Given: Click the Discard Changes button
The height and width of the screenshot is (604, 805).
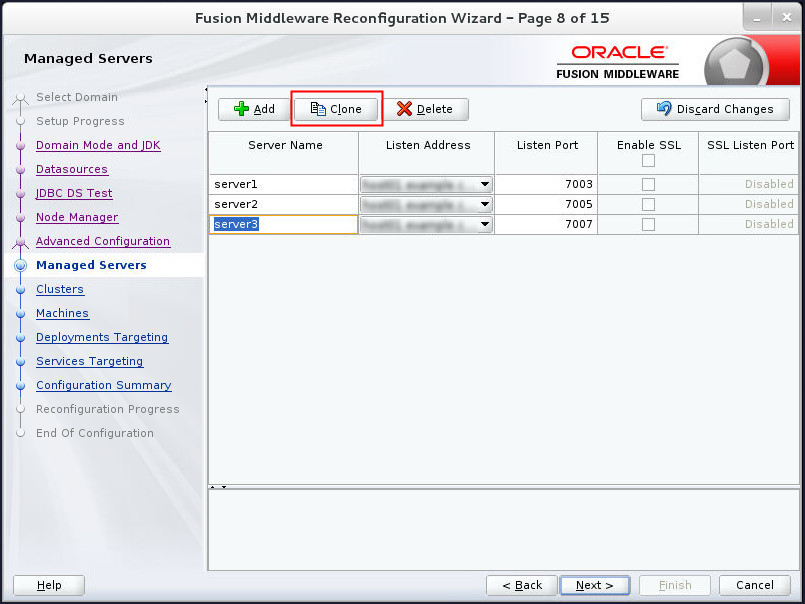Looking at the screenshot, I should tap(715, 109).
